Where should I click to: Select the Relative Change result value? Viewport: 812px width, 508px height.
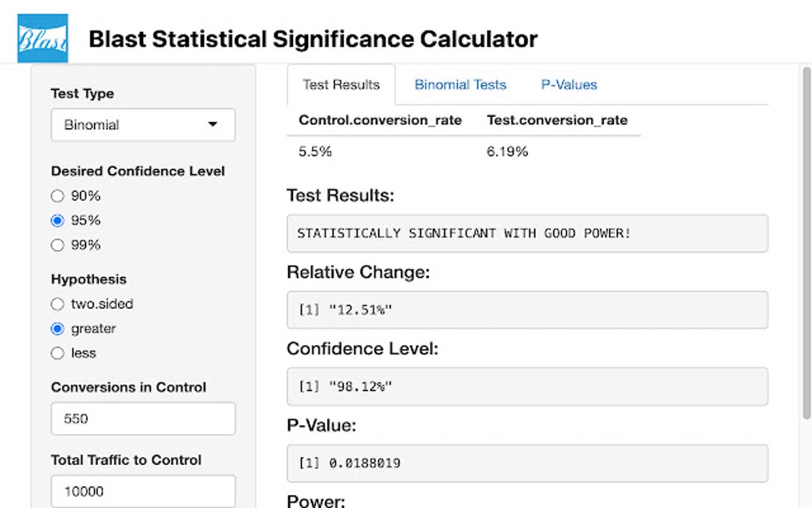(x=527, y=310)
